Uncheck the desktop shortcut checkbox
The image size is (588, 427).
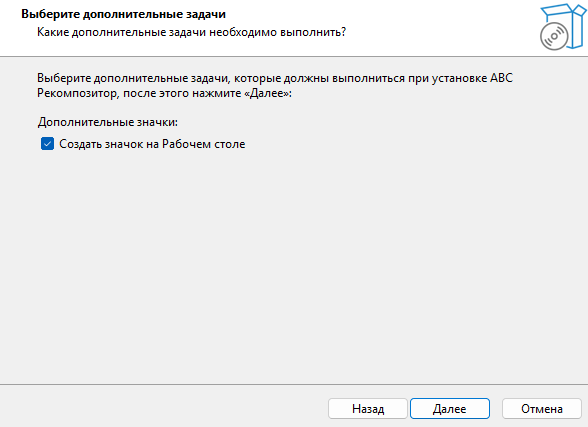pos(47,144)
